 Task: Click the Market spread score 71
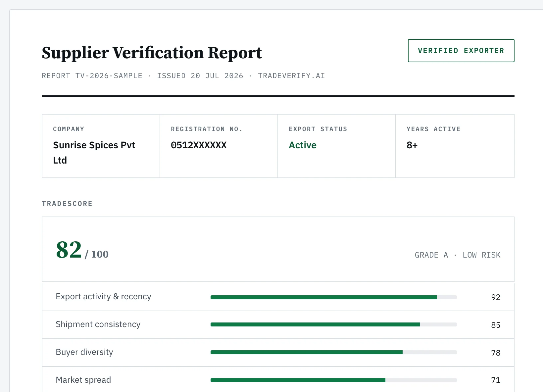click(496, 380)
